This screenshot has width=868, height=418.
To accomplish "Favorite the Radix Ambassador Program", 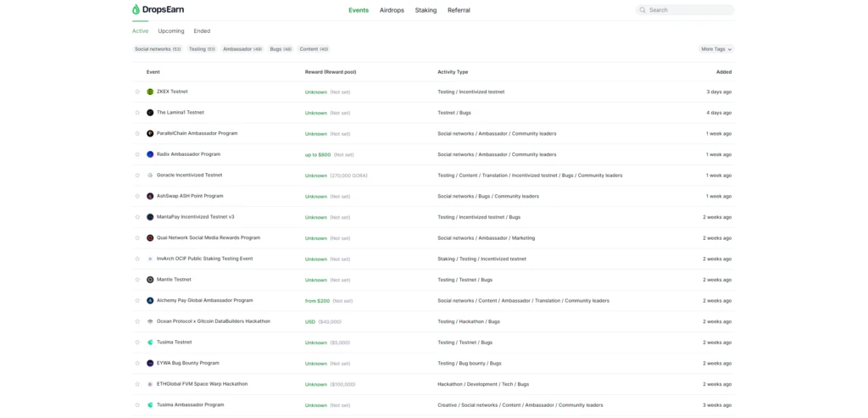I will coord(137,154).
